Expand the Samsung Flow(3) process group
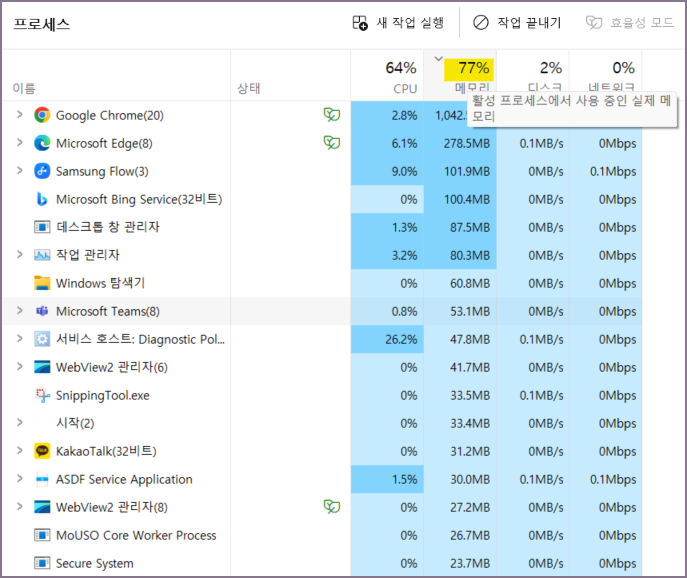Screen dimensions: 687x578 point(19,171)
